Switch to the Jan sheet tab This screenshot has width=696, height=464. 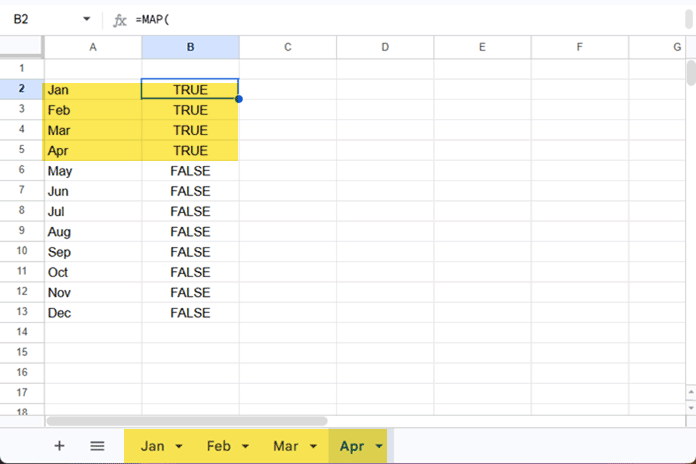pyautogui.click(x=153, y=446)
